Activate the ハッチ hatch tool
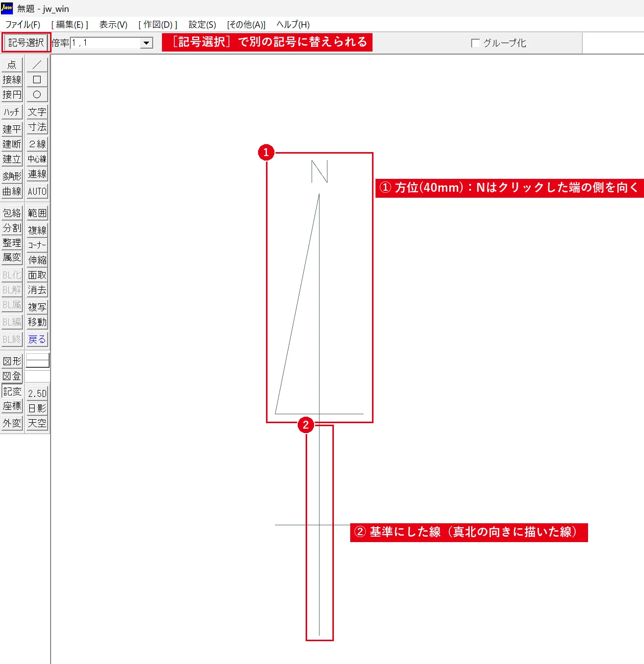The height and width of the screenshot is (664, 644). coord(12,111)
